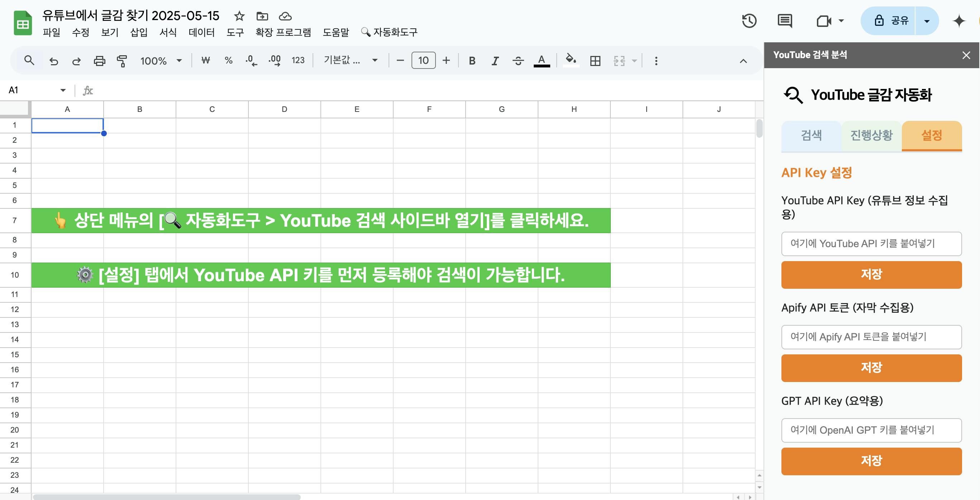Expand merge cells options arrow
Viewport: 980px width, 500px height.
click(634, 61)
